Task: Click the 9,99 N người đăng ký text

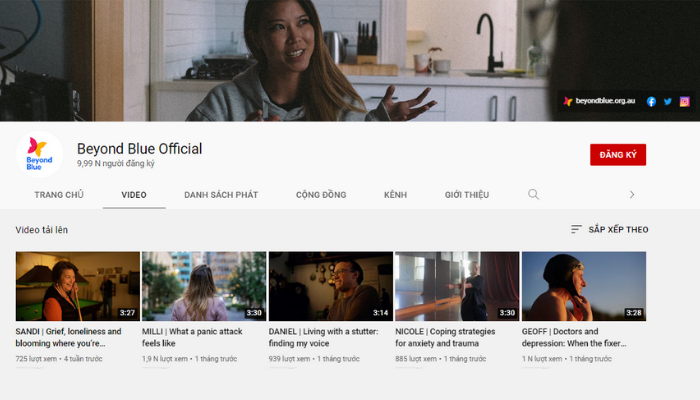Action: click(116, 163)
